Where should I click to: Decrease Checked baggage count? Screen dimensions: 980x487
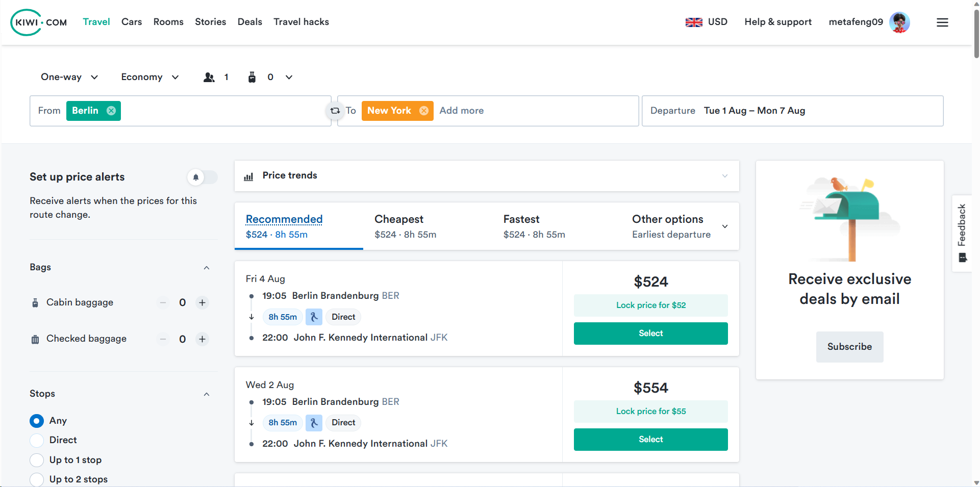click(x=163, y=339)
